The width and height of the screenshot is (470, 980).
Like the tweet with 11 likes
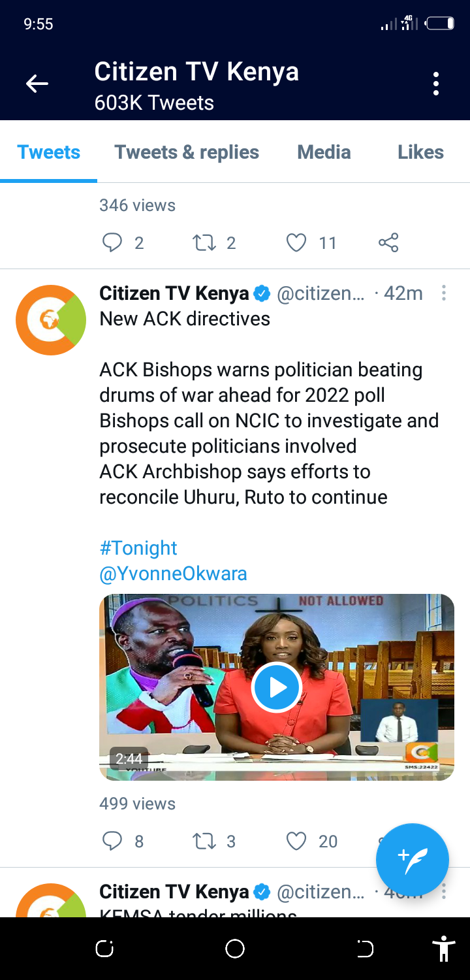[x=296, y=243]
